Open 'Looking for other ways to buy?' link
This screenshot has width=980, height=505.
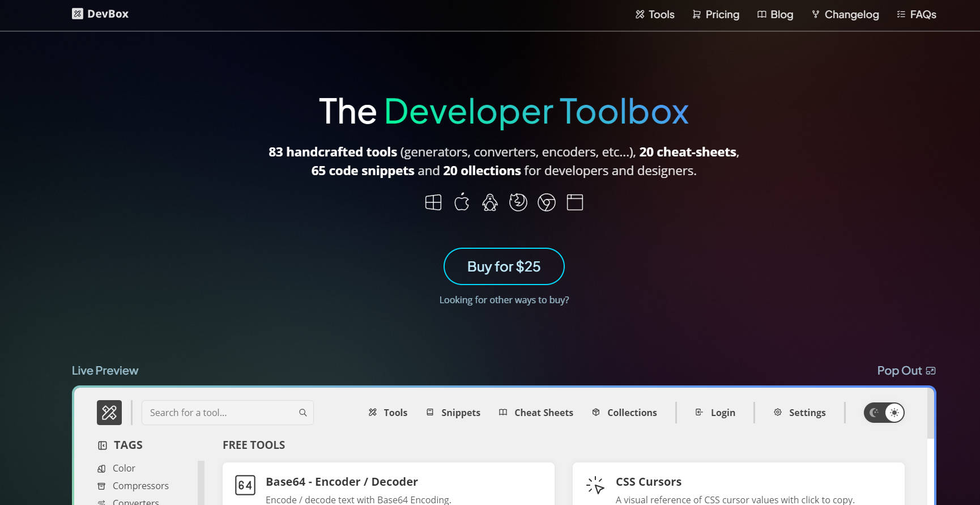point(504,300)
